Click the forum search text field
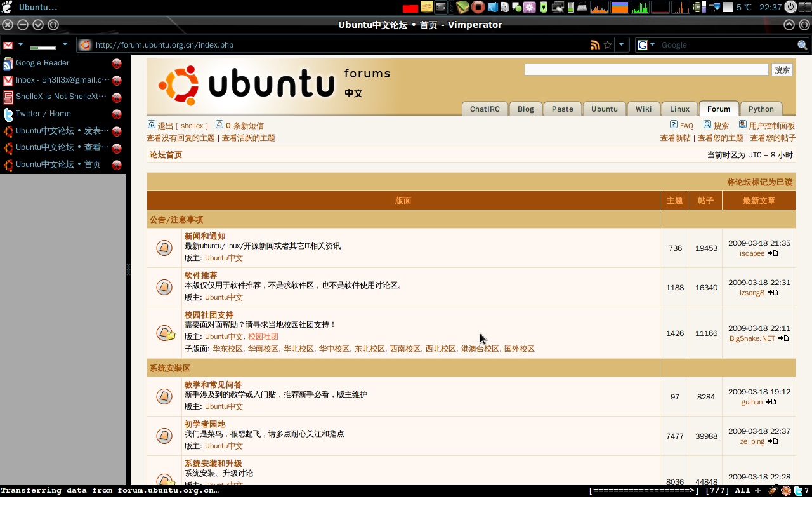The height and width of the screenshot is (508, 812). 646,70
